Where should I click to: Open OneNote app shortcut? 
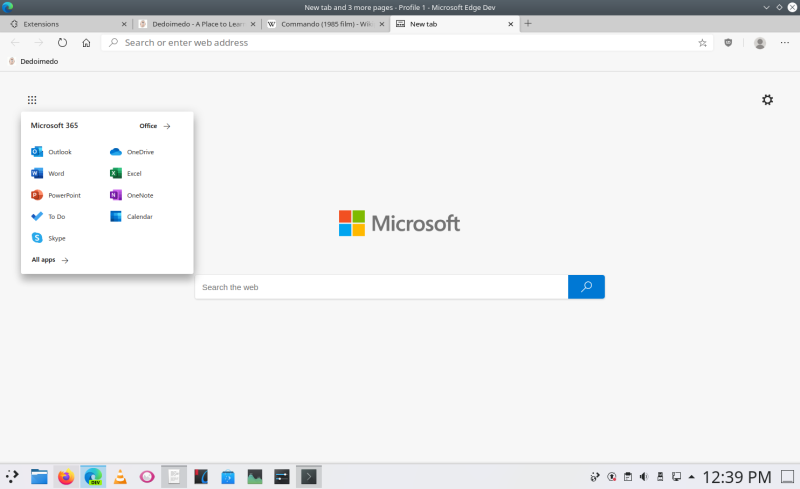coord(131,195)
